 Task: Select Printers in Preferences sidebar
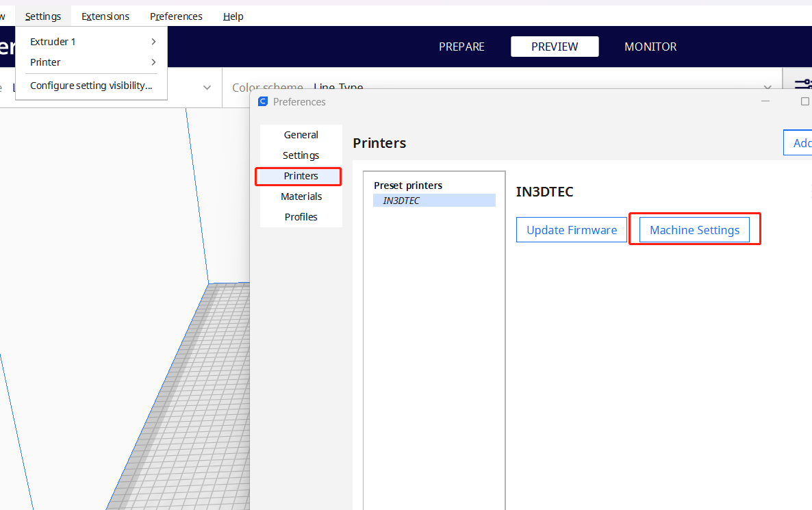[301, 176]
